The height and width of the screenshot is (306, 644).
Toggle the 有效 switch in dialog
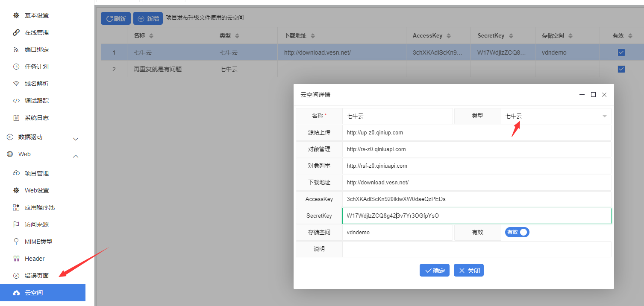[517, 232]
